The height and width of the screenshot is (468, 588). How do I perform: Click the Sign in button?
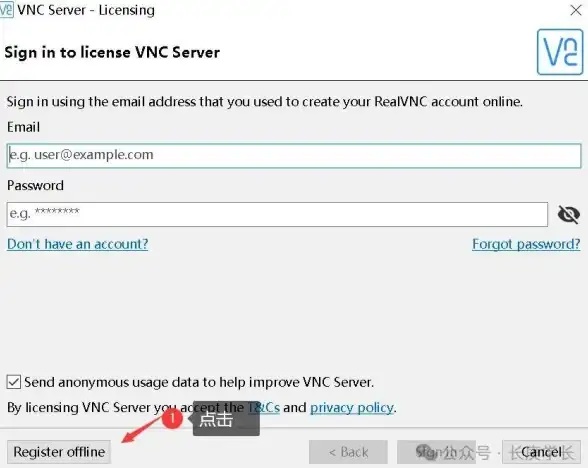[x=436, y=452]
